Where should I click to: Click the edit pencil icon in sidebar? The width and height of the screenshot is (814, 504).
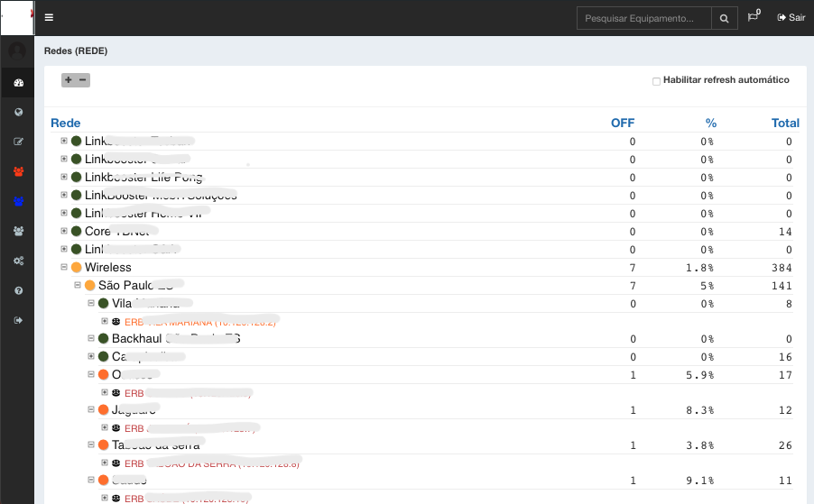(x=18, y=142)
